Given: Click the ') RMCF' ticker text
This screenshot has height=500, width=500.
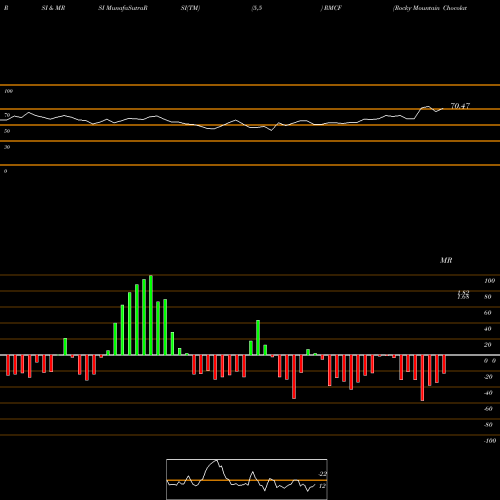Looking at the screenshot, I should coord(331,8).
